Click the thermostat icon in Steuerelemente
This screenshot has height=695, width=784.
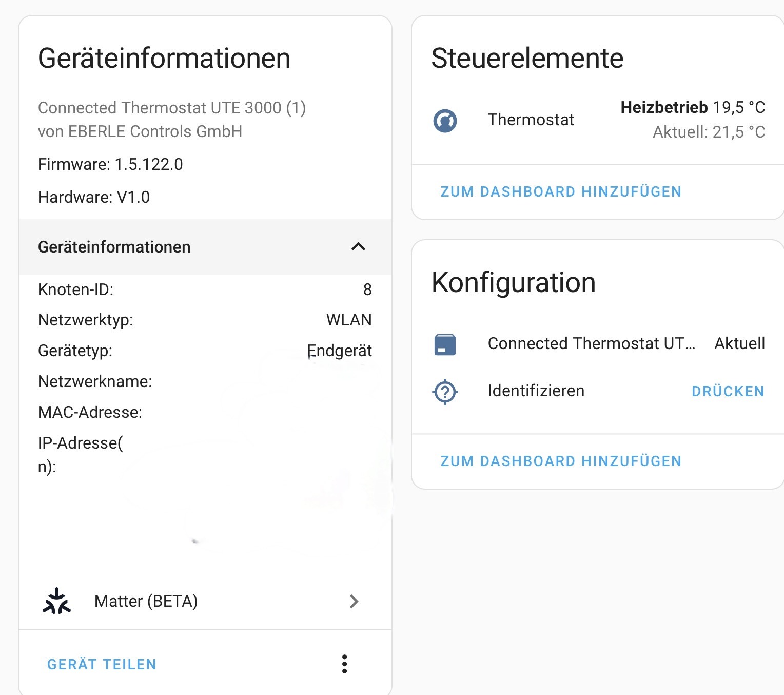pyautogui.click(x=445, y=121)
